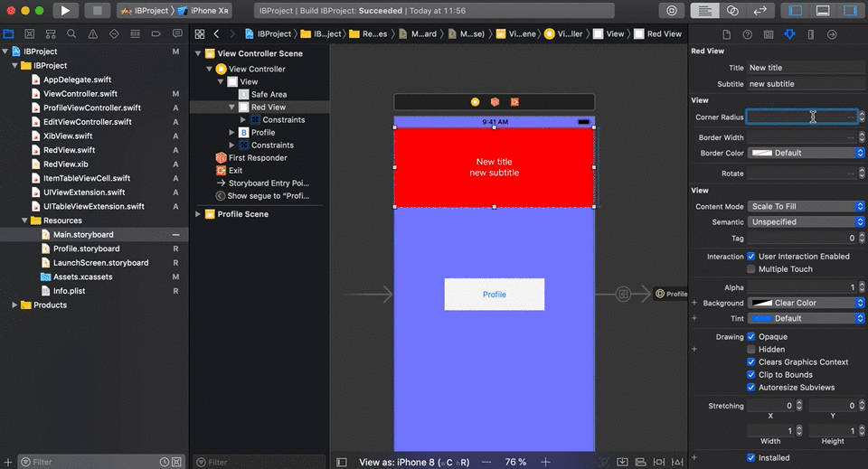Open related items grid menu
The width and height of the screenshot is (868, 469).
[200, 33]
